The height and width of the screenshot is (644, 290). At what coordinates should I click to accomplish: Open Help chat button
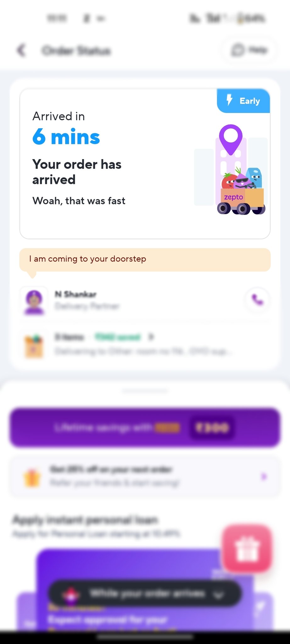pos(249,50)
